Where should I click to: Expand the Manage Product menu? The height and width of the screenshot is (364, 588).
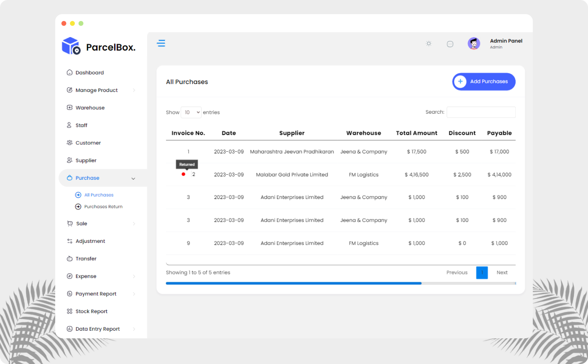(97, 90)
